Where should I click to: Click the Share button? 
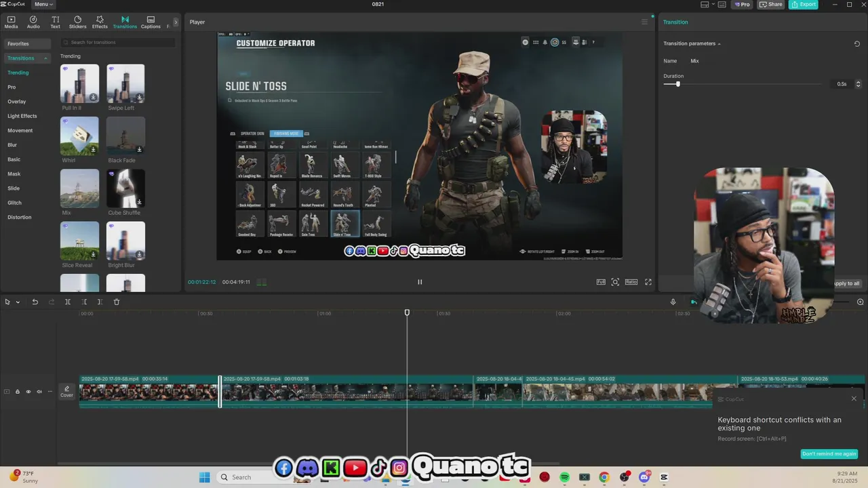[x=771, y=4]
